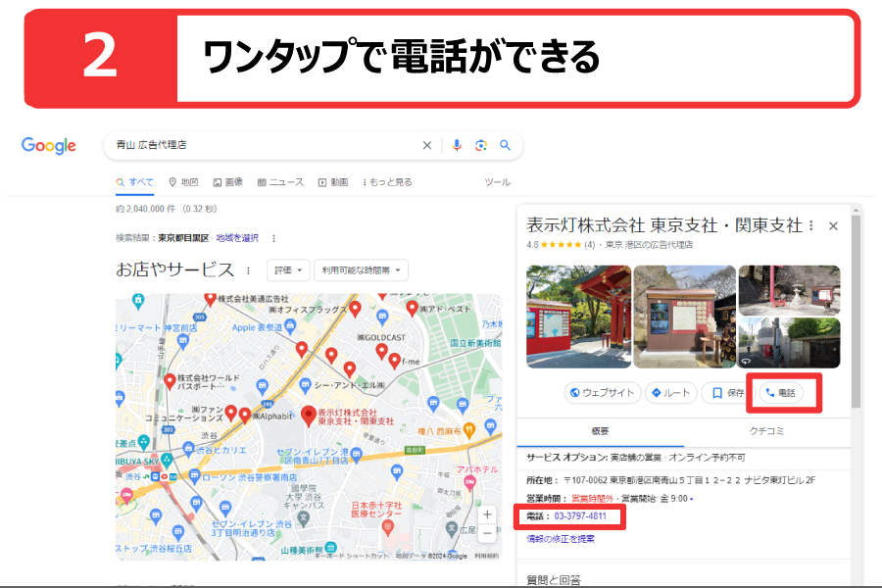This screenshot has height=588, width=882.
Task: Switch to the 地図 search tab
Action: click(x=183, y=182)
